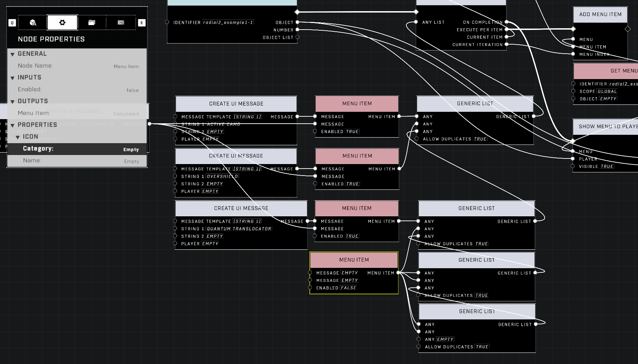Click PLAYER pin on Quantum Translocator message node
The image size is (638, 364).
175,243
